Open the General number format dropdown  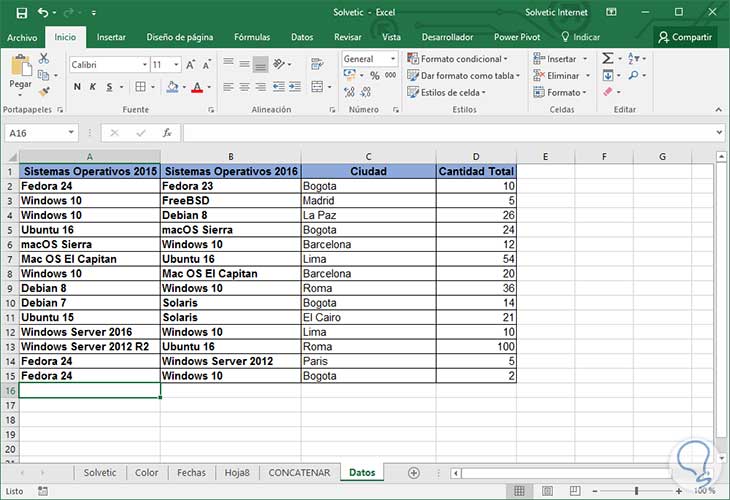393,59
